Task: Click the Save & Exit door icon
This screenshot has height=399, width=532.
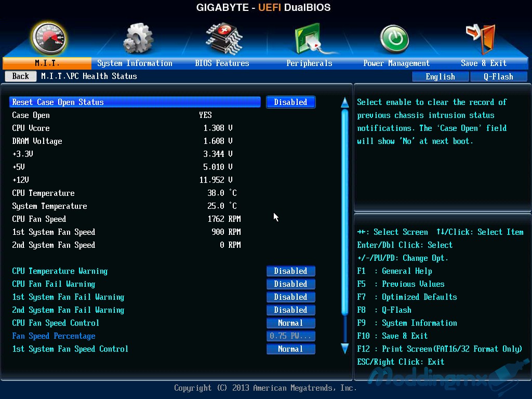Action: coord(481,38)
